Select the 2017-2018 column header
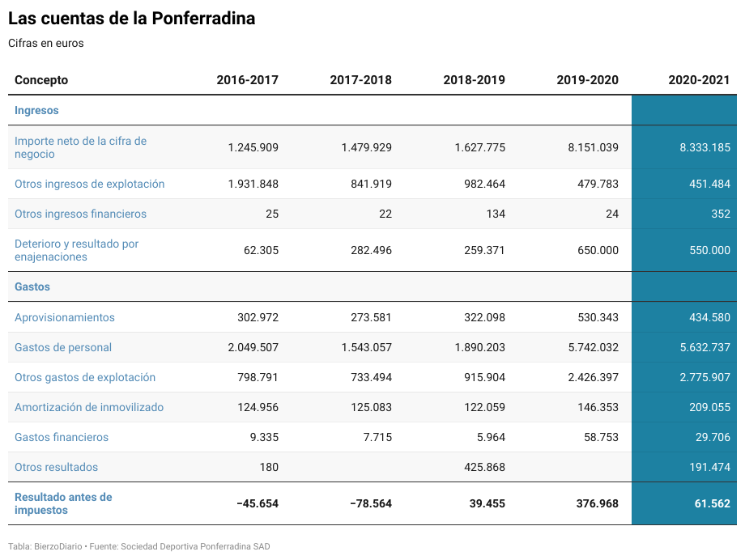This screenshot has width=745, height=560. [x=361, y=80]
